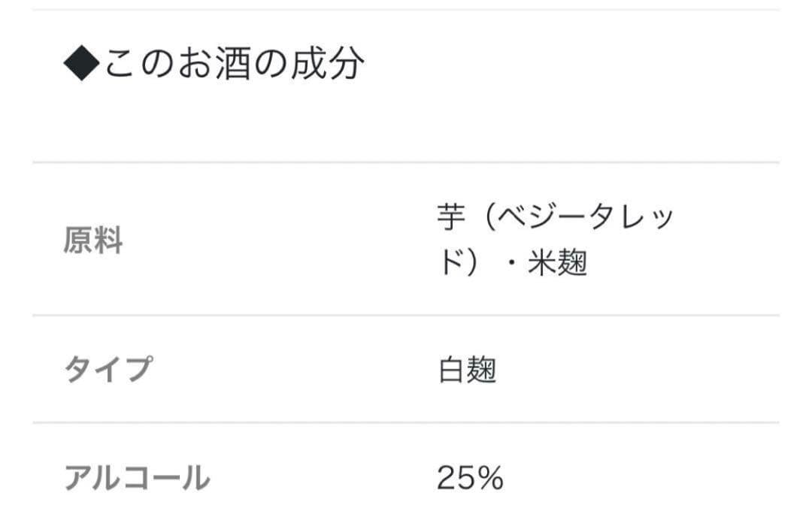Select the タイプ row label
Viewport: 812px width, 520px height.
click(x=108, y=370)
